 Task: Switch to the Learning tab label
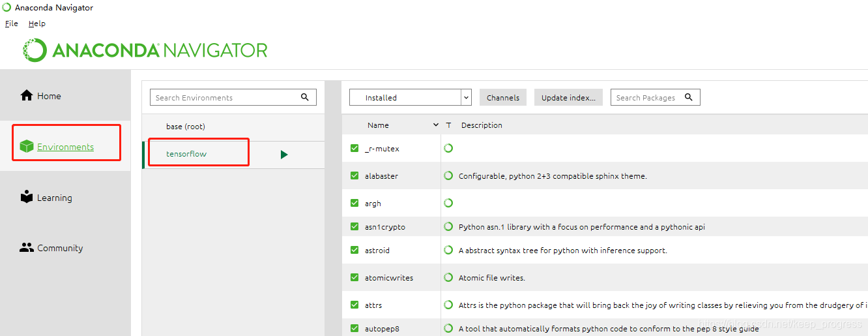55,198
